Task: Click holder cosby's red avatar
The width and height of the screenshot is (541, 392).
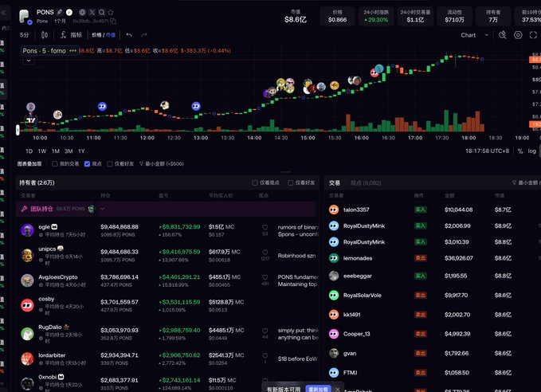Action: tap(27, 305)
